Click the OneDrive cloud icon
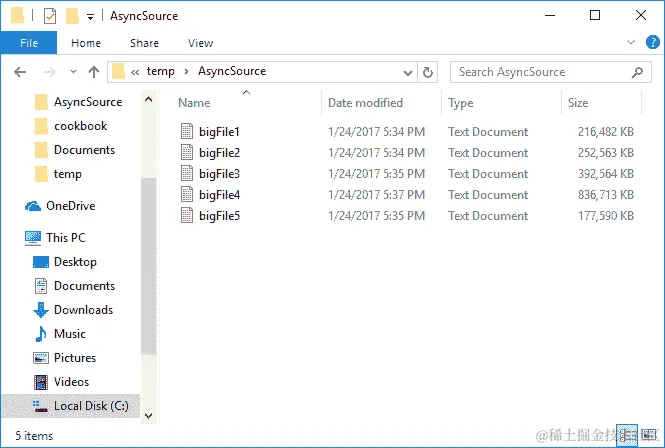This screenshot has width=665, height=448. [x=33, y=206]
